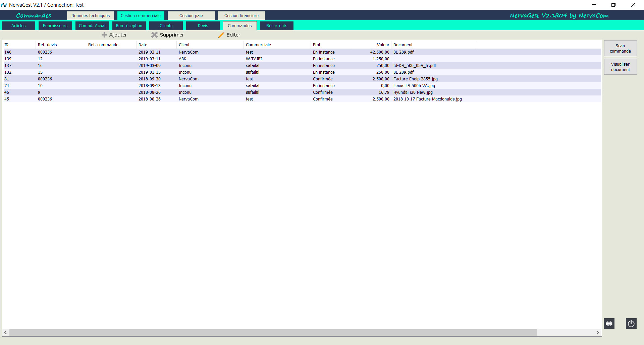Click the Visualiser document button
Image resolution: width=644 pixels, height=345 pixels.
tap(620, 67)
